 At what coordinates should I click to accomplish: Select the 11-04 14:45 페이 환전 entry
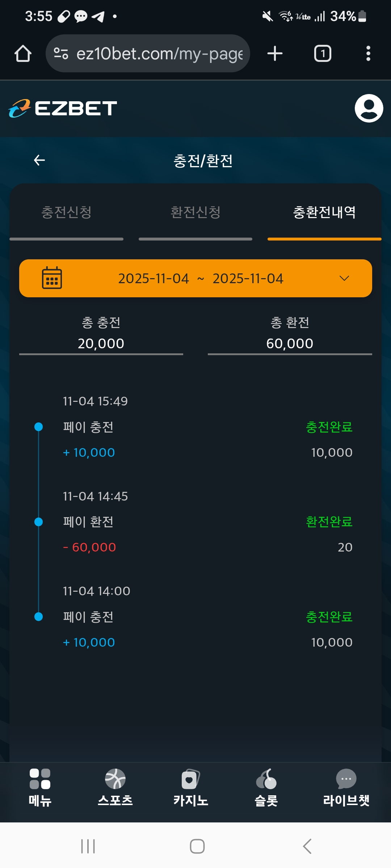click(x=195, y=522)
